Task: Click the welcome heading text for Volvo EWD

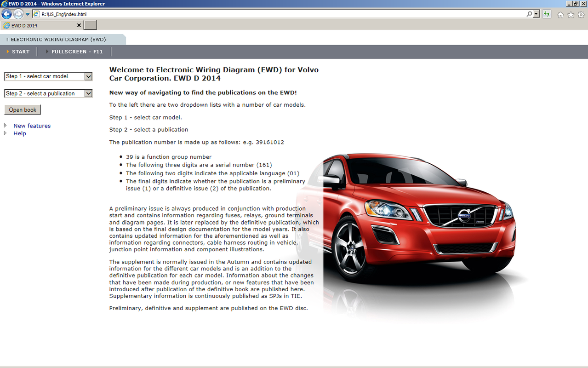Action: (x=214, y=74)
